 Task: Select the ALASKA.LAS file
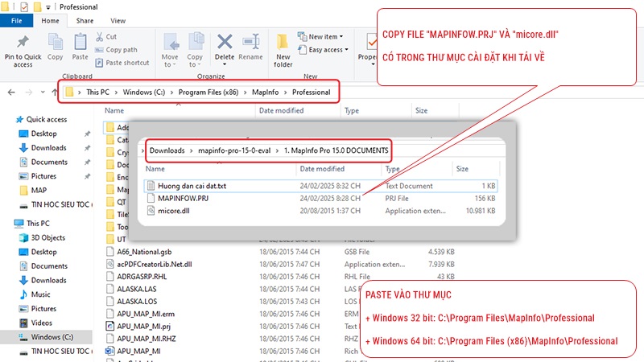[137, 289]
